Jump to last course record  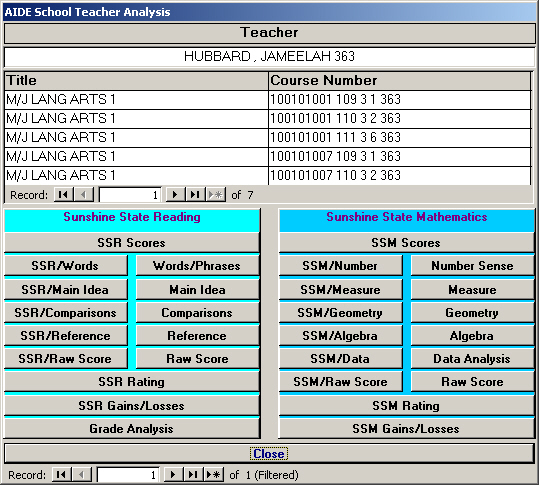click(x=195, y=195)
